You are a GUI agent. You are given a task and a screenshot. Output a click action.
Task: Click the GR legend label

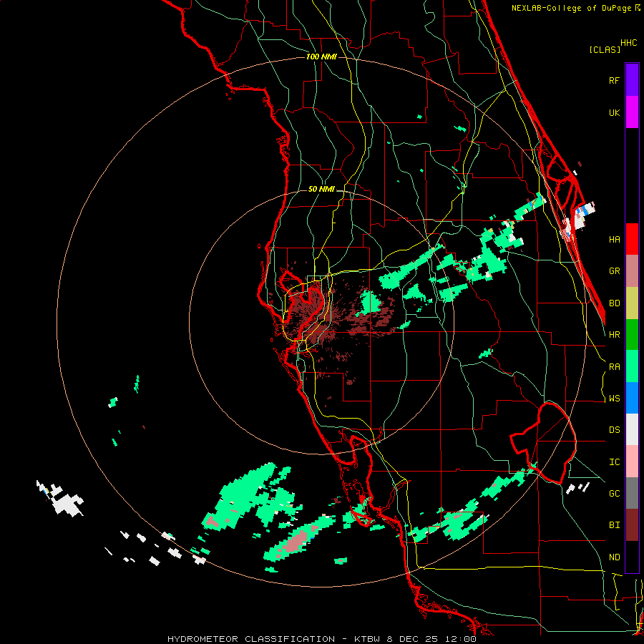pyautogui.click(x=614, y=271)
